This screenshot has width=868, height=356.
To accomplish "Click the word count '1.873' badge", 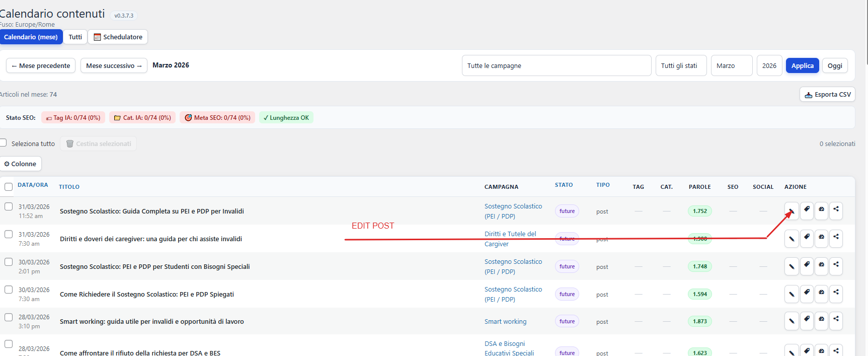I will (699, 321).
